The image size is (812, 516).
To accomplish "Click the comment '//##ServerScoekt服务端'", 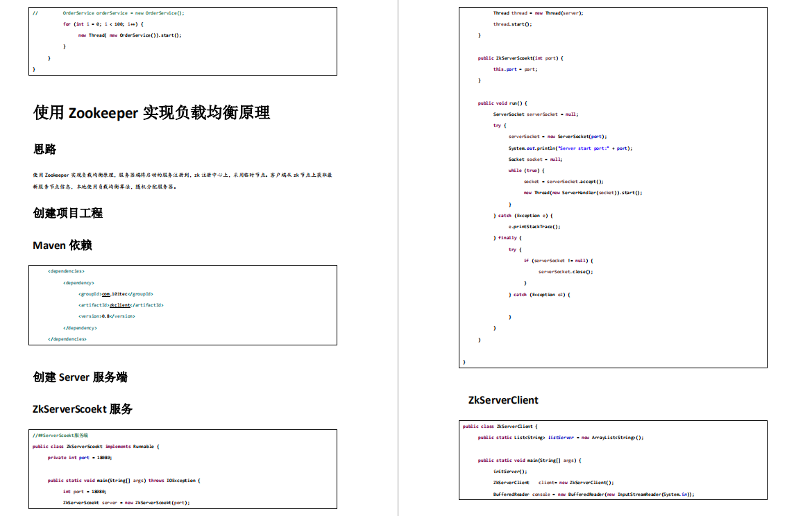I will coord(60,436).
